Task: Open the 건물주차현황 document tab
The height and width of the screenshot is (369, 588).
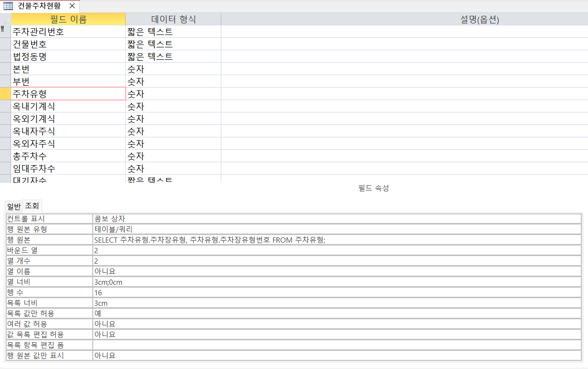Action: [x=39, y=6]
